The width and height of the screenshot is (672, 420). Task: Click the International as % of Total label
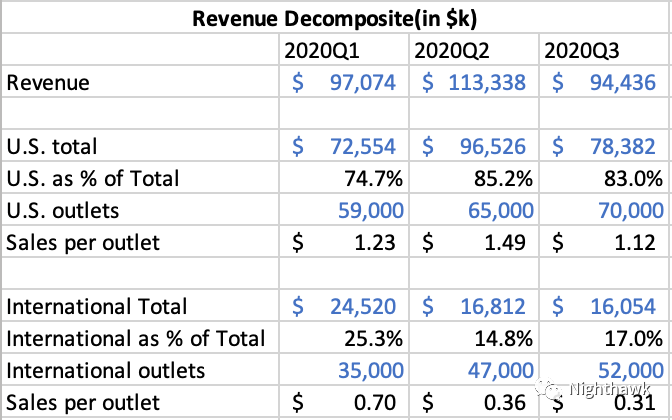pos(136,338)
